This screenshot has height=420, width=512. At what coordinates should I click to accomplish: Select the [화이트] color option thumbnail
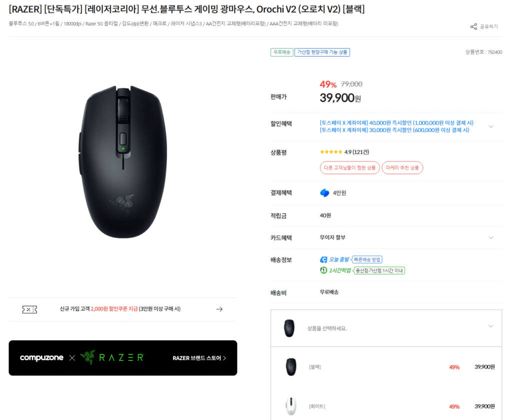290,405
